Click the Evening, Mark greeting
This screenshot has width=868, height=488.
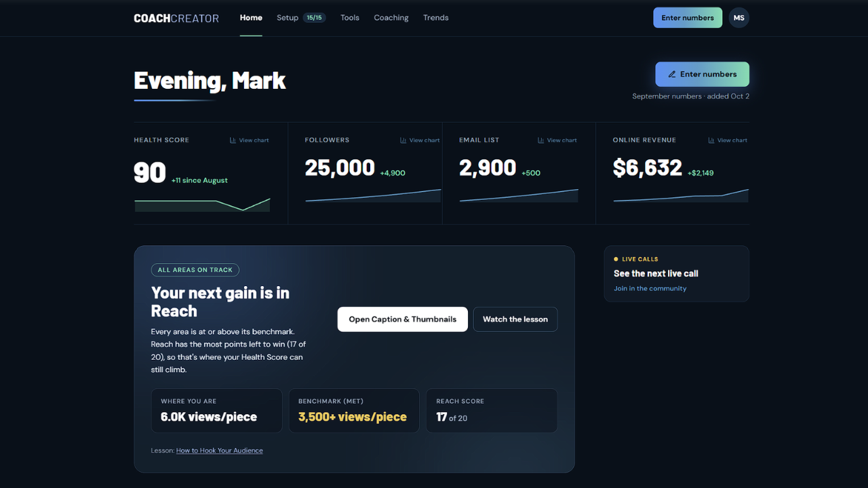click(210, 81)
